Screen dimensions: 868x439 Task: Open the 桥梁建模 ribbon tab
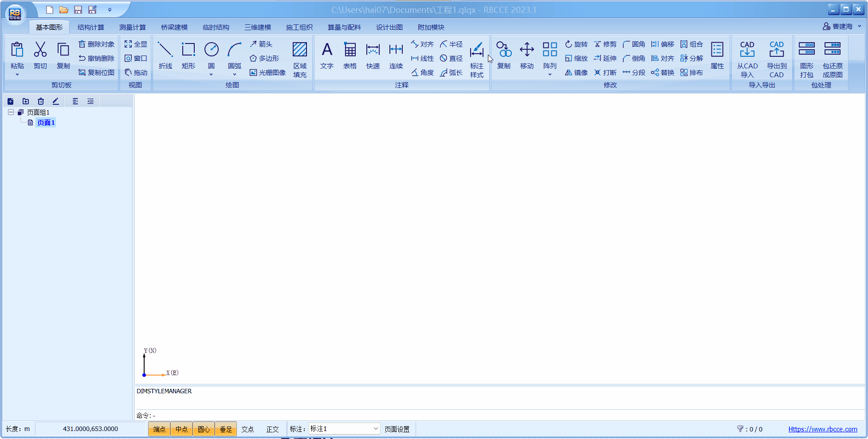point(174,27)
